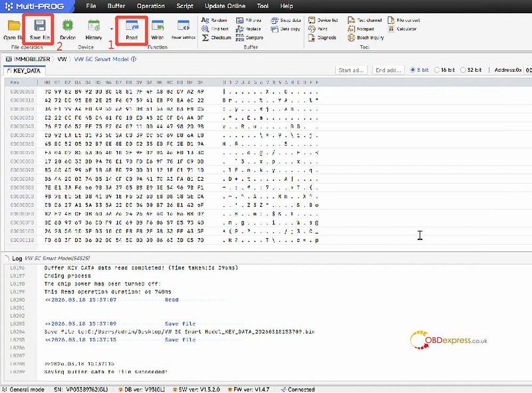Click the info icon beside VW 5C Smart Model

134,59
